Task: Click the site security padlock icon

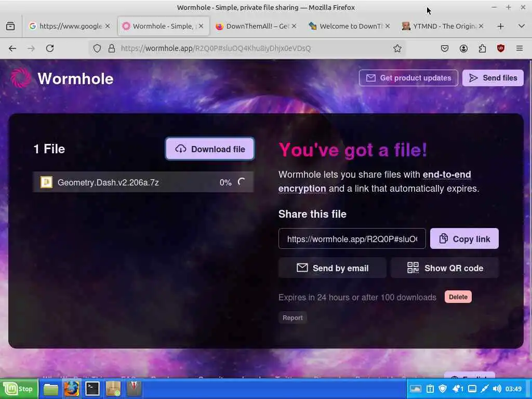Action: pyautogui.click(x=112, y=48)
